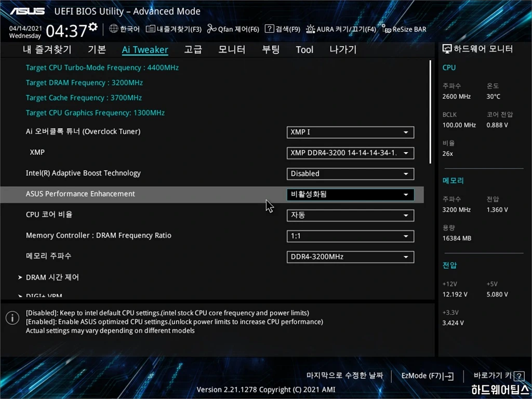Viewport: 532px width, 399px height.
Task: Click the 메모리 주파수 label
Action: (x=48, y=256)
